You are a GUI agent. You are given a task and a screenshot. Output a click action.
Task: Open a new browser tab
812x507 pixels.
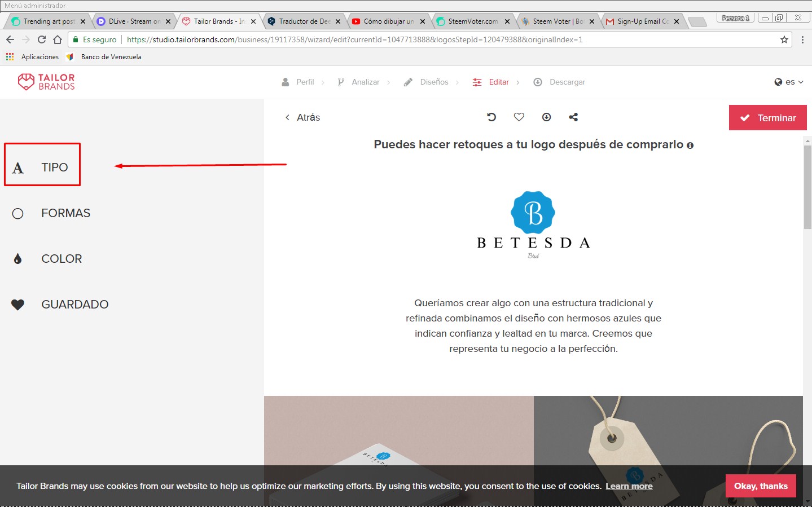click(x=697, y=21)
